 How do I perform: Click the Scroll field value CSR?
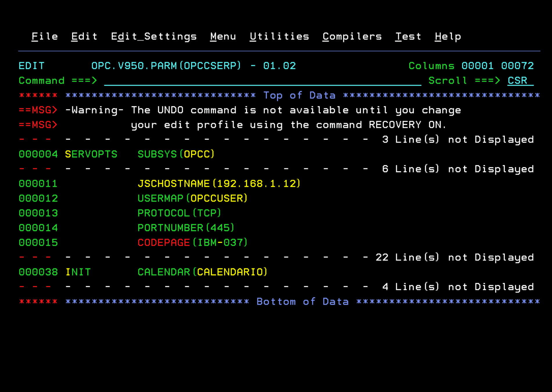click(x=520, y=80)
